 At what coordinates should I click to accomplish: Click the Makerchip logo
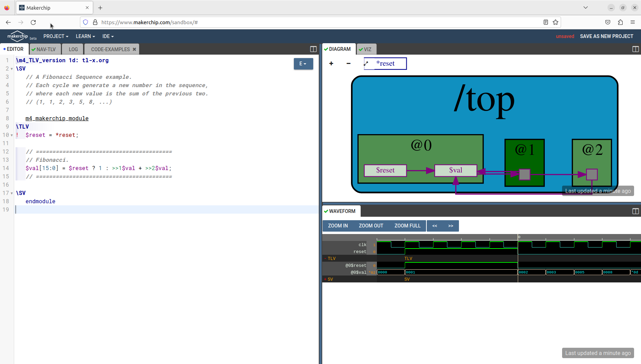[x=18, y=36]
